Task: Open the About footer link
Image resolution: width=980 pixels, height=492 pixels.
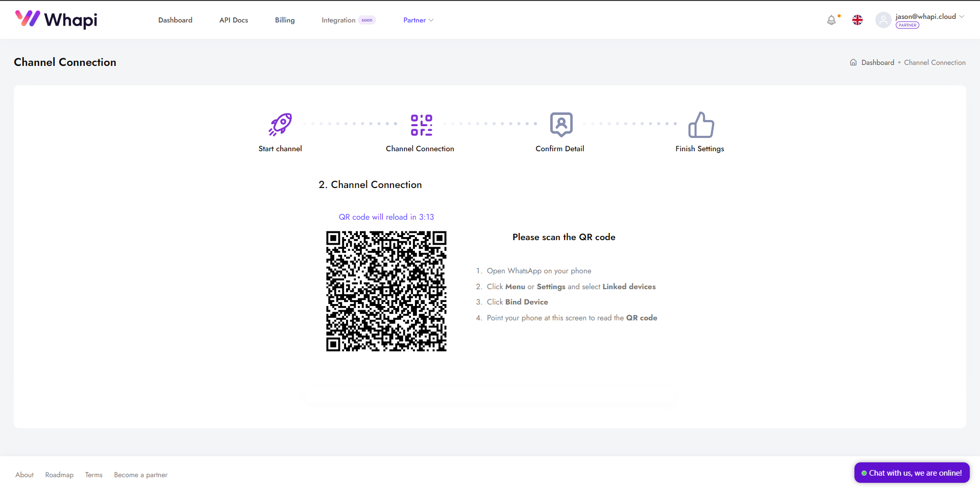Action: [x=24, y=475]
